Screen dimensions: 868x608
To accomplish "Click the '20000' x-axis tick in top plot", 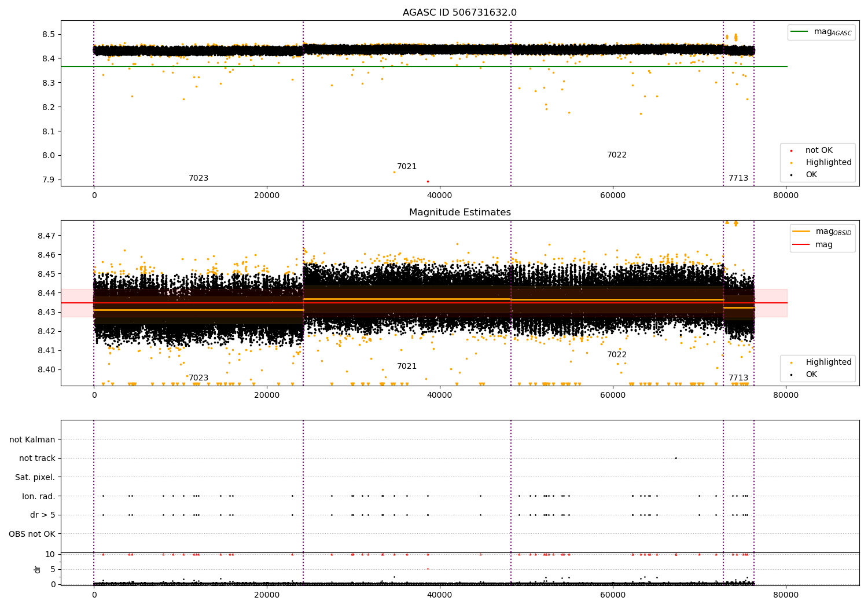I will click(x=267, y=196).
